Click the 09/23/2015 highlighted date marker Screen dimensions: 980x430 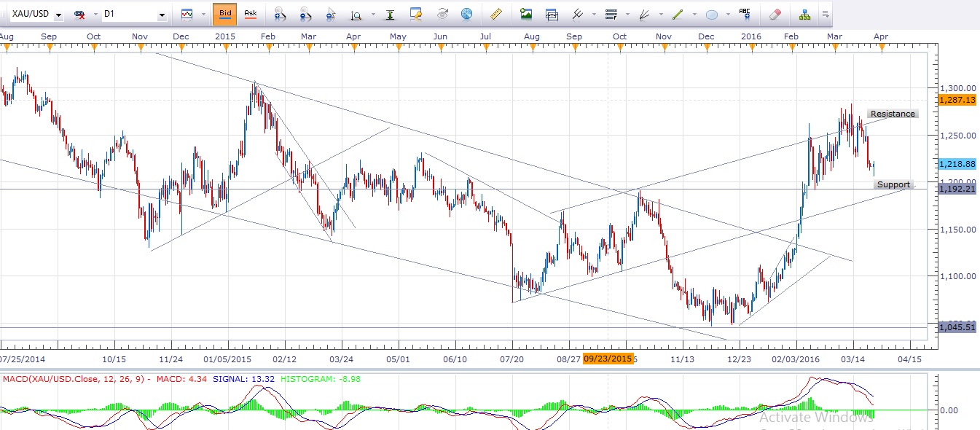click(608, 359)
